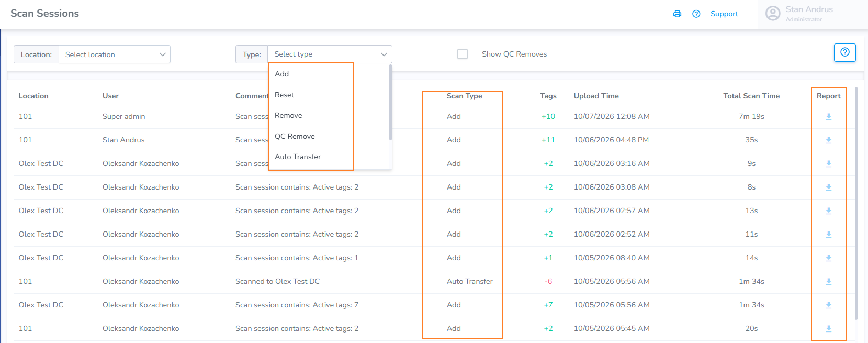Open the Support link
The height and width of the screenshot is (343, 868).
(x=724, y=14)
